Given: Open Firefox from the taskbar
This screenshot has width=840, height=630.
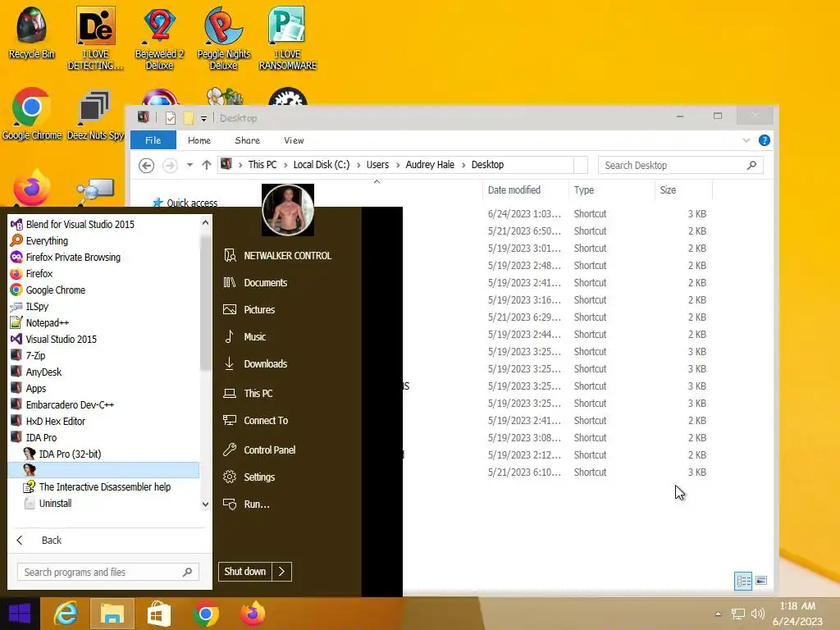Looking at the screenshot, I should coord(252,614).
